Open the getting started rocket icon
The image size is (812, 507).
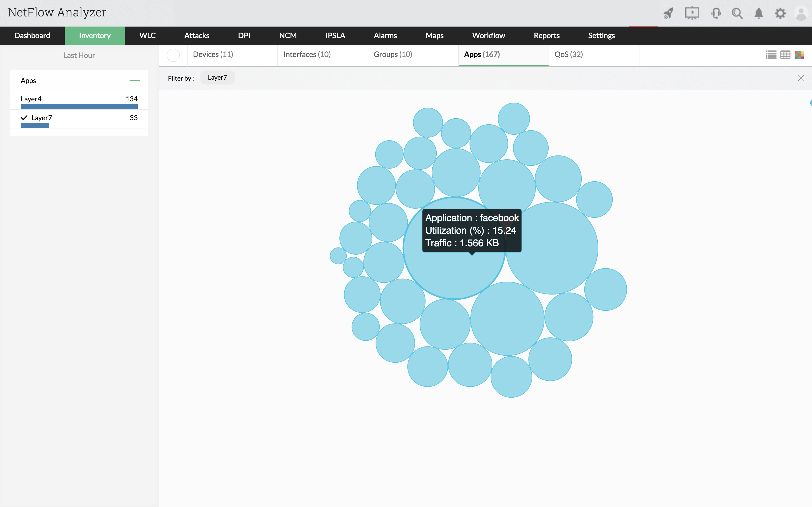[668, 13]
